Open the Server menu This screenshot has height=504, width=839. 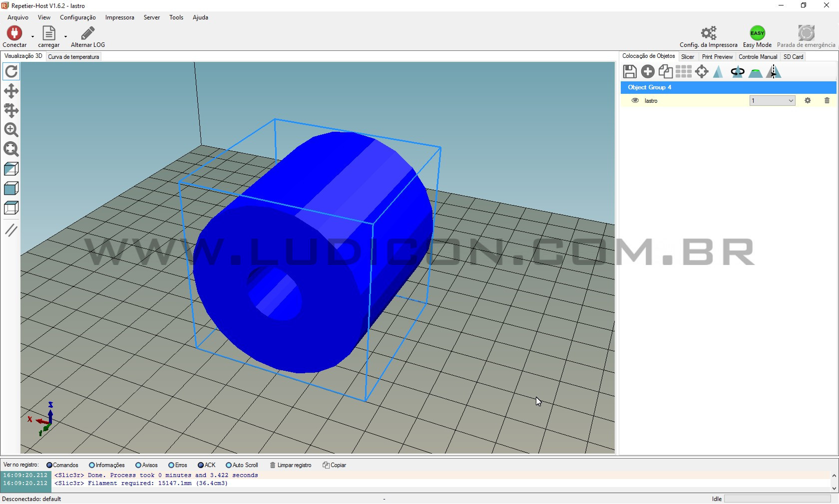click(152, 17)
